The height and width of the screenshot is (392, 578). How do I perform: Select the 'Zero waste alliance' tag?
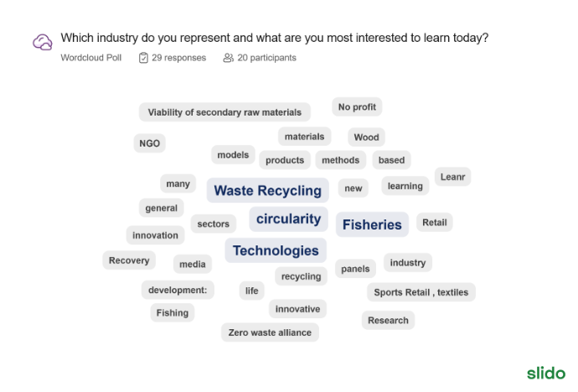270,333
